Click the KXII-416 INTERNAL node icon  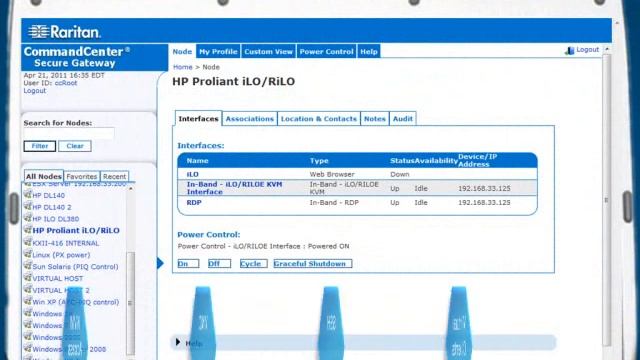click(28, 242)
